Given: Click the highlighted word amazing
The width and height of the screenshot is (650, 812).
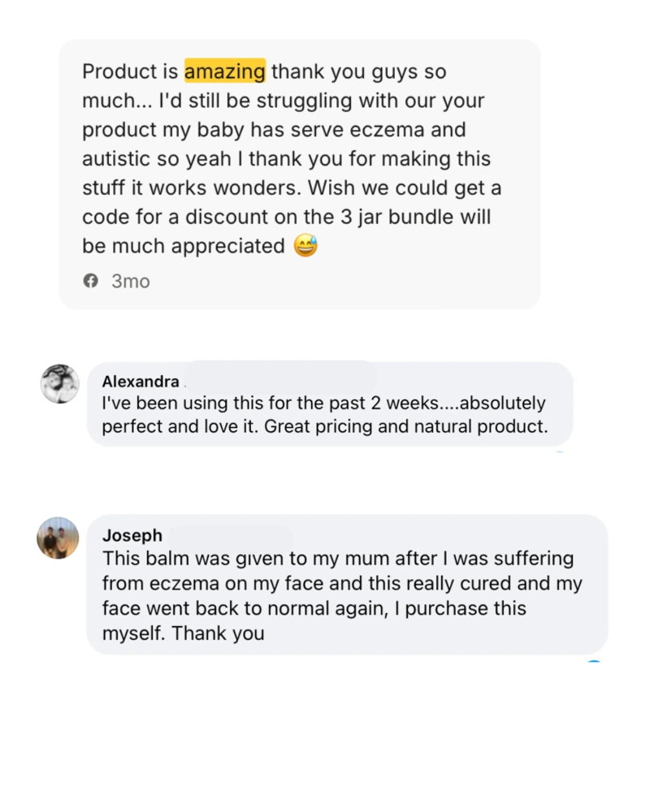Looking at the screenshot, I should click(225, 71).
